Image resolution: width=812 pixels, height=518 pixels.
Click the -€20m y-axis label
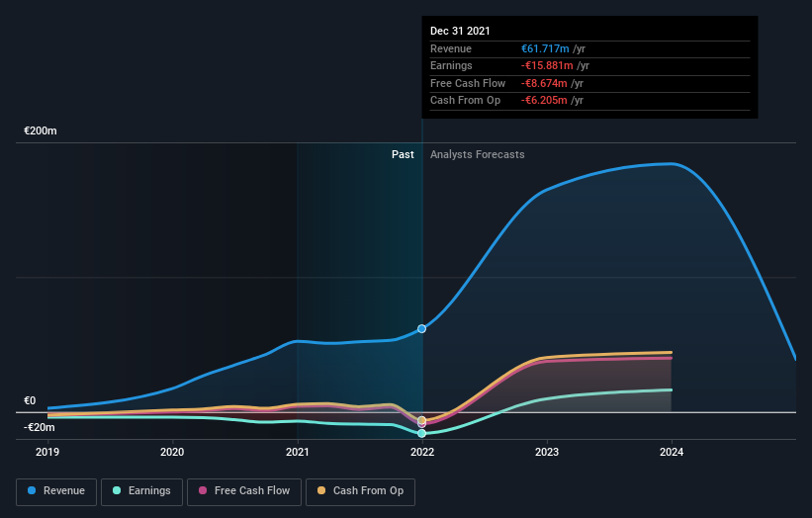tap(40, 427)
